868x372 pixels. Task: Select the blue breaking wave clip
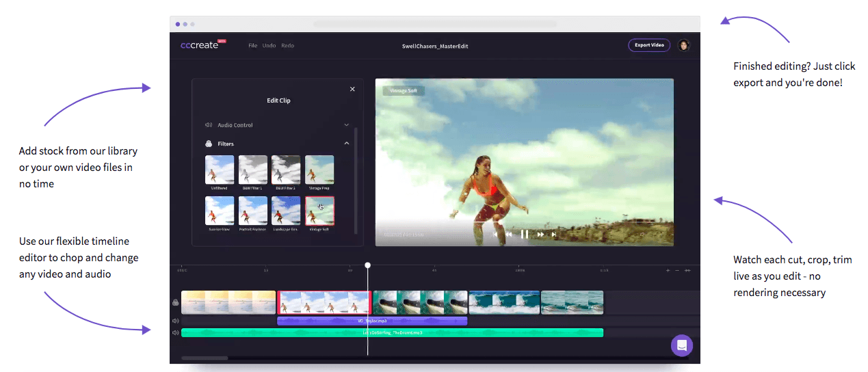[x=504, y=302]
